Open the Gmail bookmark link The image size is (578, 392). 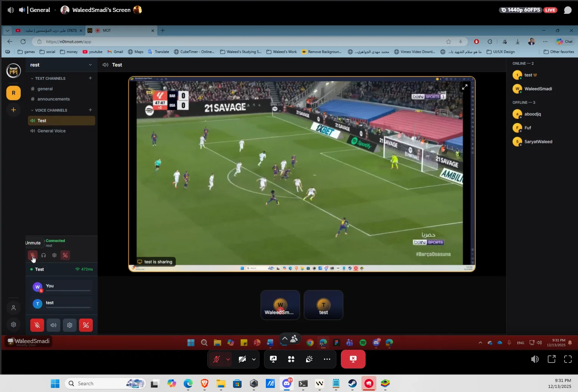(x=115, y=52)
